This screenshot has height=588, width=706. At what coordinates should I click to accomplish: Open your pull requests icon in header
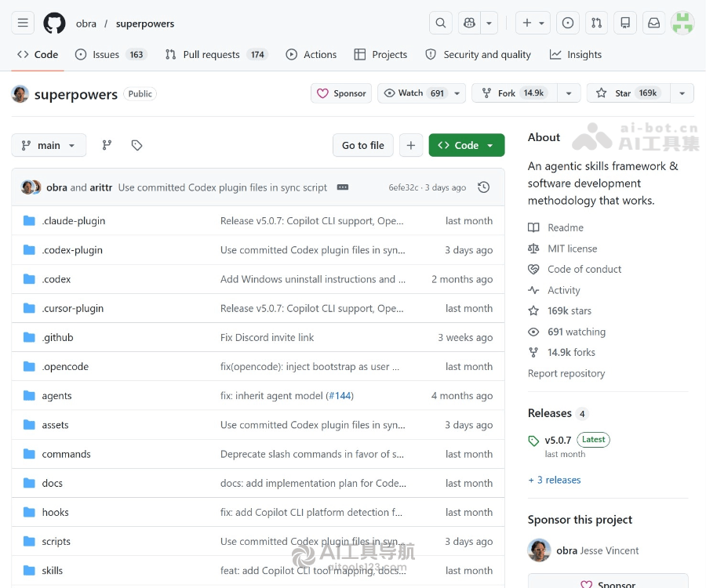pos(597,23)
